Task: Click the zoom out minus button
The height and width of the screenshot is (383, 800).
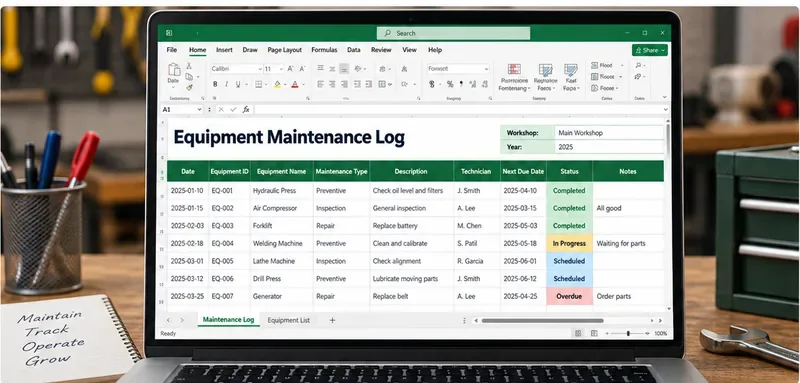Action: click(x=607, y=334)
